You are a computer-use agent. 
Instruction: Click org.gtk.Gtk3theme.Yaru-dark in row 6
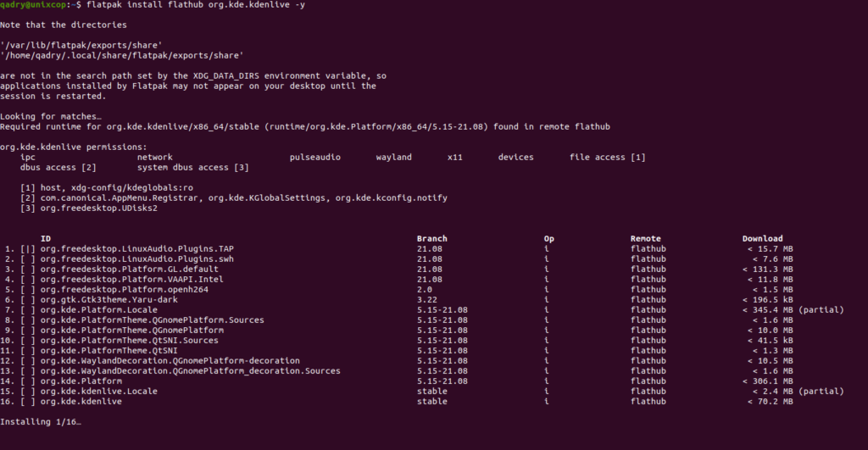pos(109,299)
